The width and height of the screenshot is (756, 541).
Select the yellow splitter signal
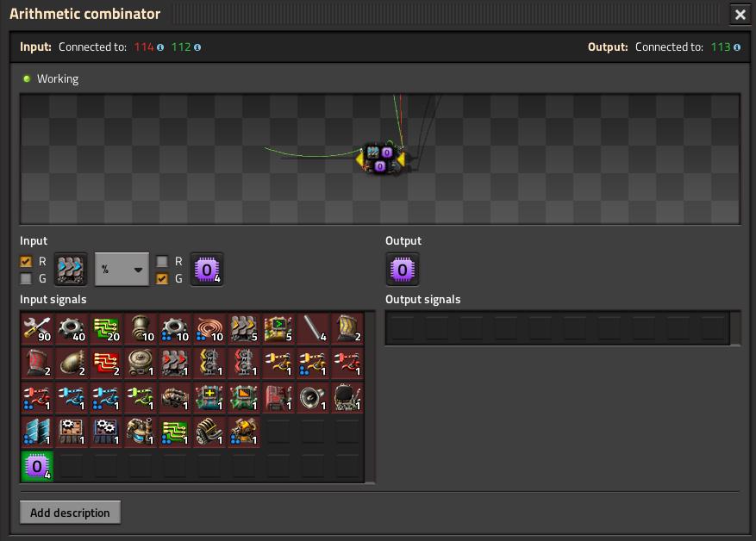pyautogui.click(x=210, y=364)
